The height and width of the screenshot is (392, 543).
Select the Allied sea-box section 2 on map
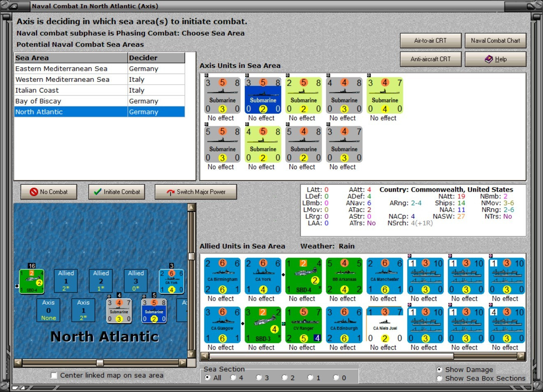[101, 281]
